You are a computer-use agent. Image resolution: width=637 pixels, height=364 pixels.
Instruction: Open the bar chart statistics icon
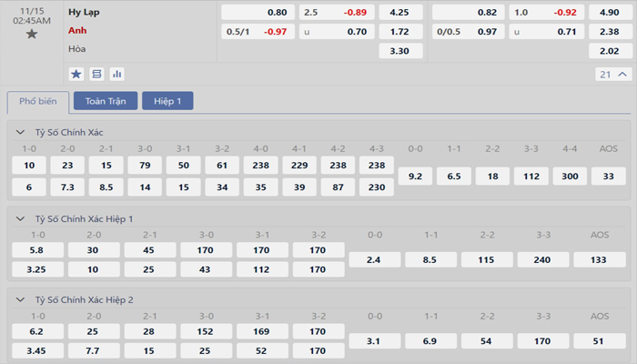116,74
